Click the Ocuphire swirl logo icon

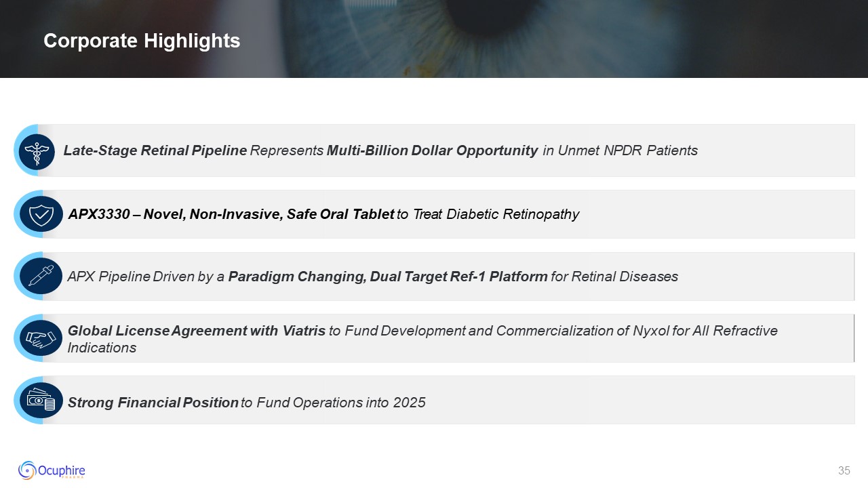tap(28, 470)
